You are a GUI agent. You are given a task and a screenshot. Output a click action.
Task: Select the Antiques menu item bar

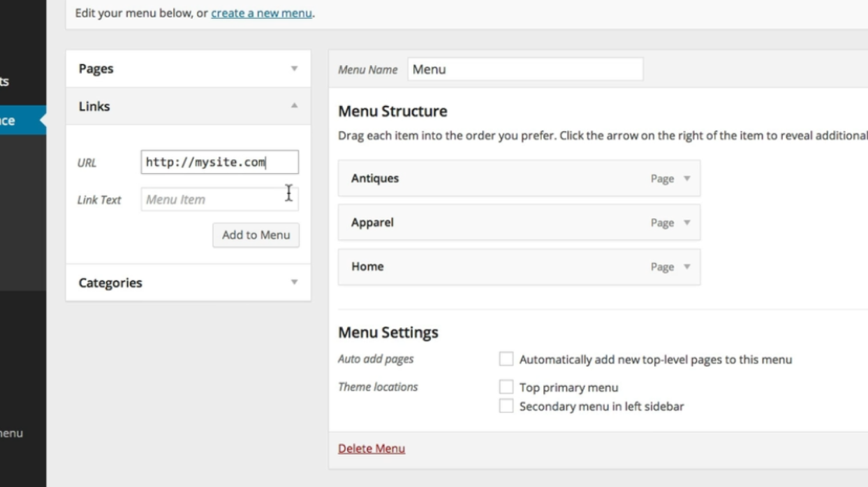pos(489,179)
